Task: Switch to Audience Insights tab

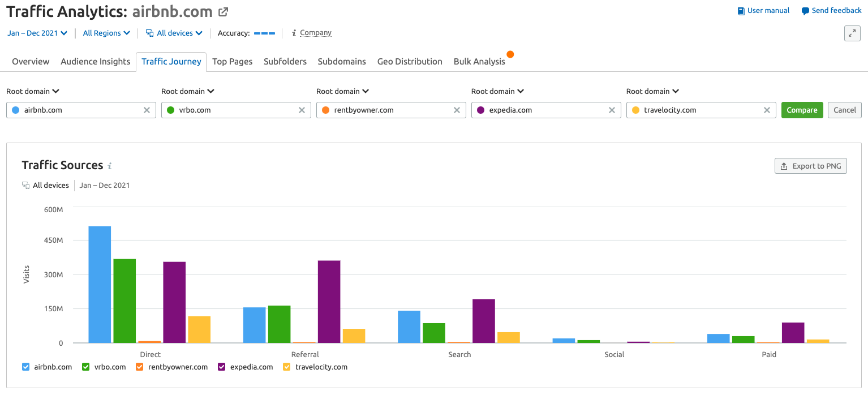Action: 96,62
